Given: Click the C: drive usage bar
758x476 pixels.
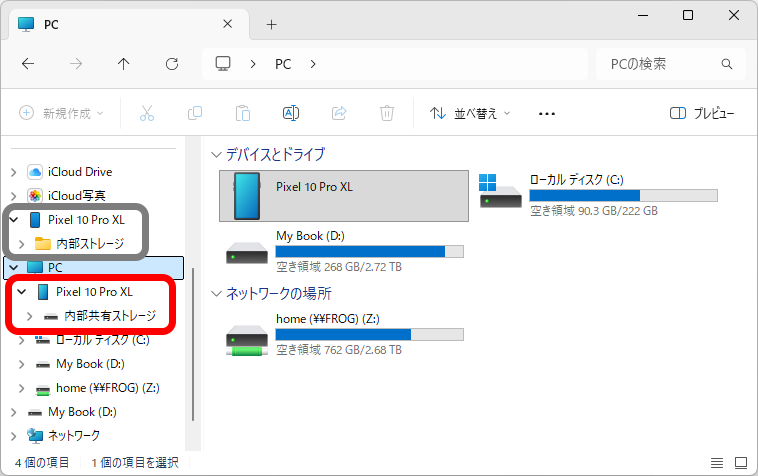Looking at the screenshot, I should click(x=624, y=195).
